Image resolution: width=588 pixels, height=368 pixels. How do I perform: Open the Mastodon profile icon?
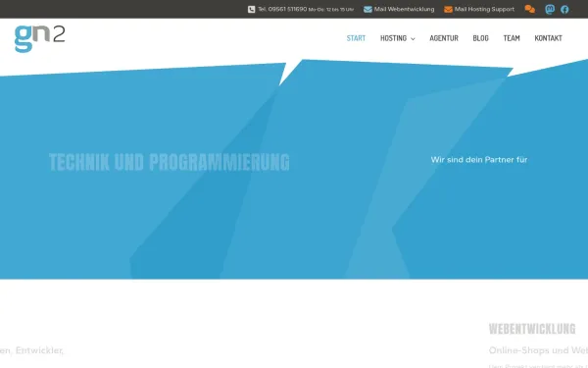coord(550,10)
